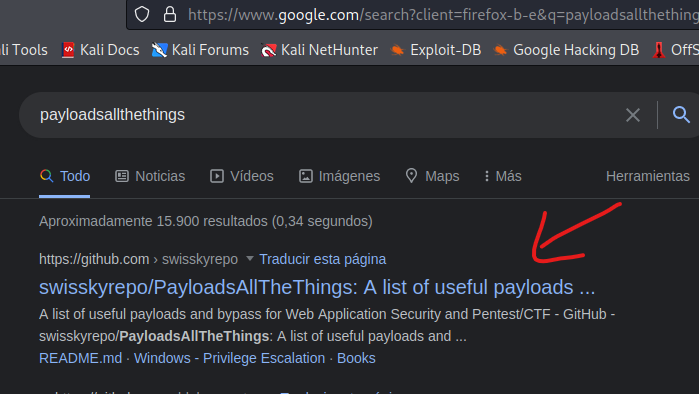Click the Kali Docs bookmark favicon

coord(68,50)
